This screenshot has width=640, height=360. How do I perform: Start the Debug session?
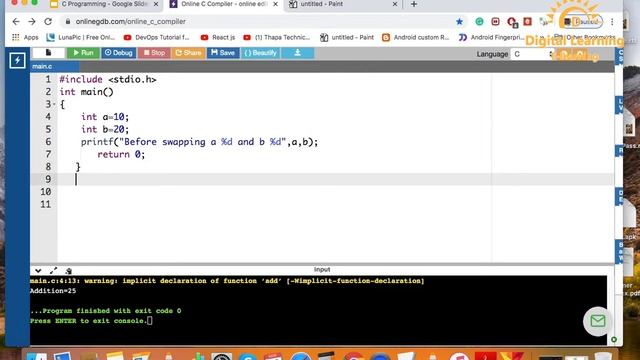pos(118,53)
